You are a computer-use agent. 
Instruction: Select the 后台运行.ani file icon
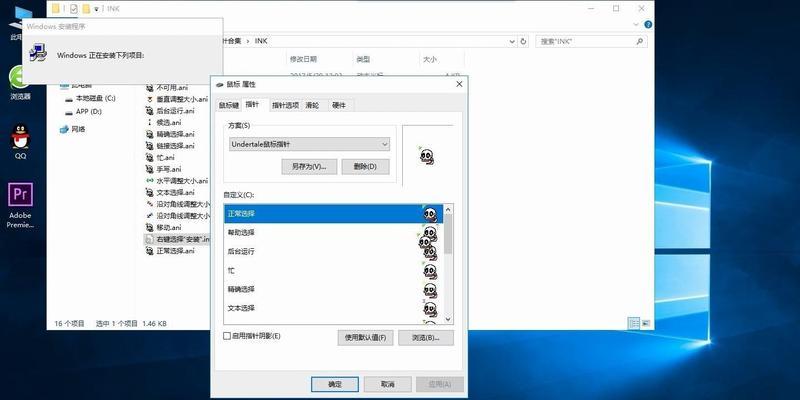point(149,111)
